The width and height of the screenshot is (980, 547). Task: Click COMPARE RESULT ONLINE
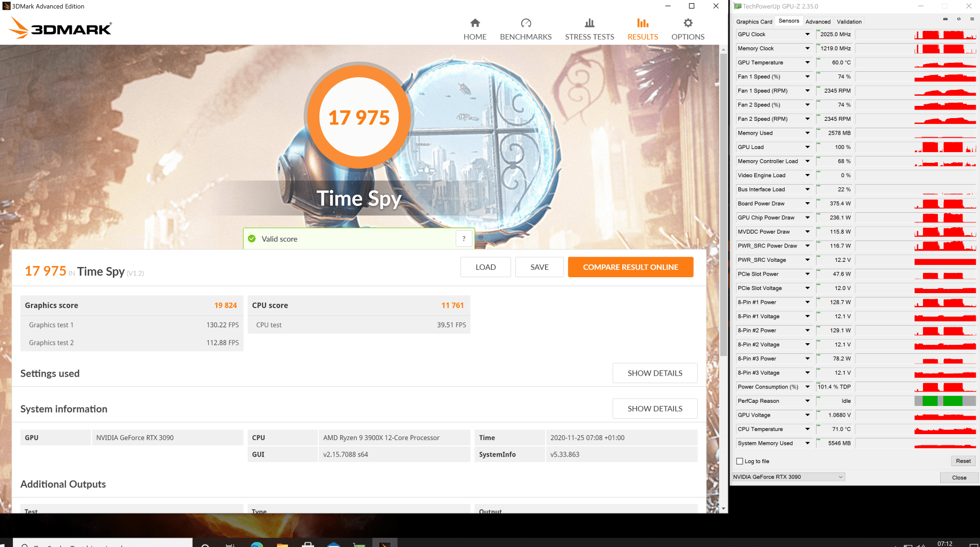[x=631, y=267]
